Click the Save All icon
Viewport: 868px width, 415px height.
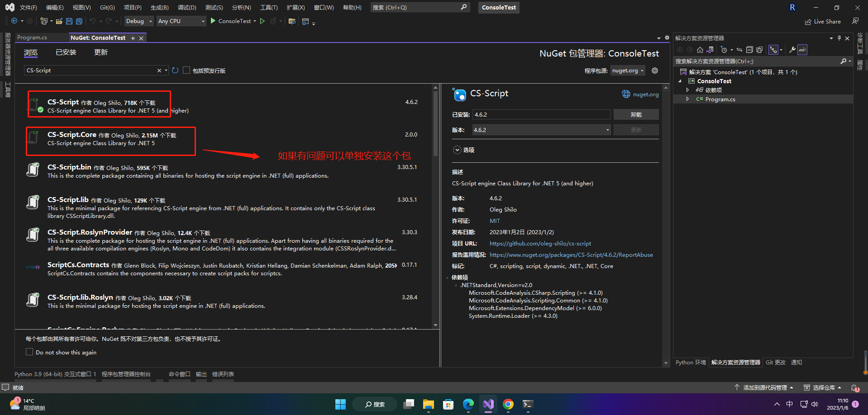point(79,21)
